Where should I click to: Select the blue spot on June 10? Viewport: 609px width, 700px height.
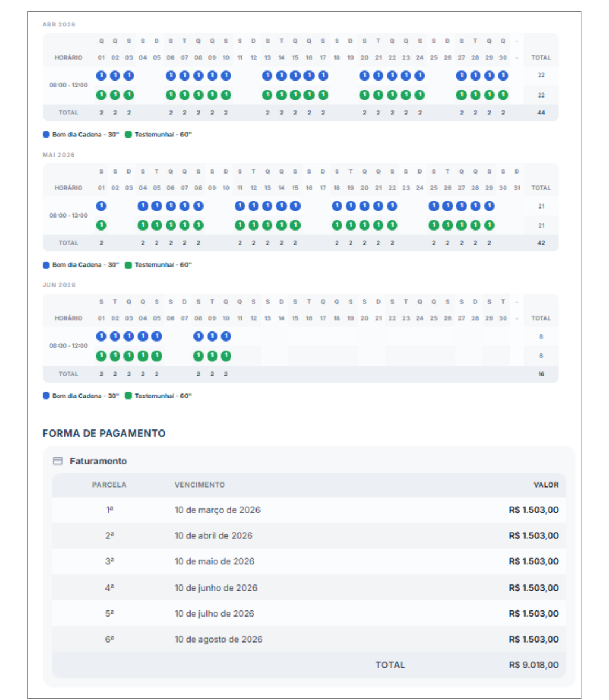[226, 336]
